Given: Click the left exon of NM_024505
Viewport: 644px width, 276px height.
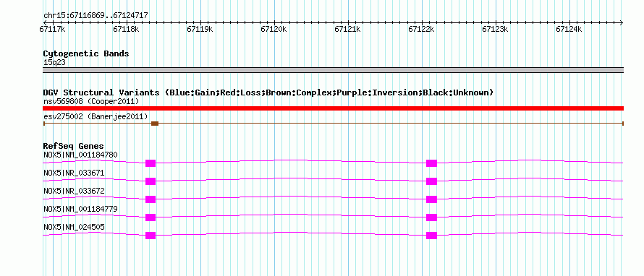Looking at the screenshot, I should pos(151,236).
